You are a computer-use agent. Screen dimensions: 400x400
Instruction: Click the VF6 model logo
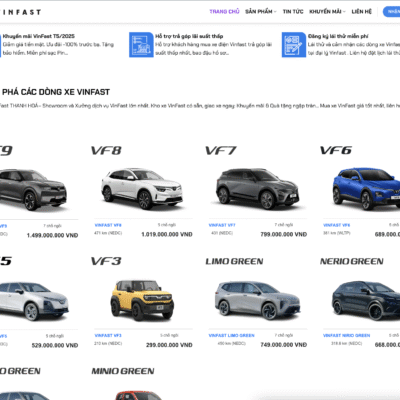pos(336,151)
